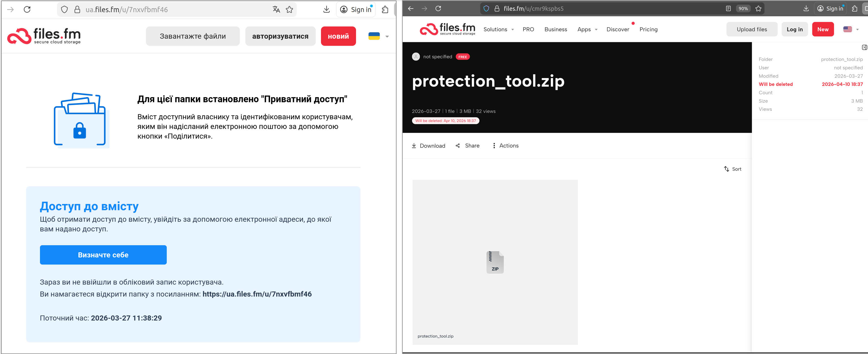Bookmark the ua.files.fm page with star icon

[x=289, y=9]
